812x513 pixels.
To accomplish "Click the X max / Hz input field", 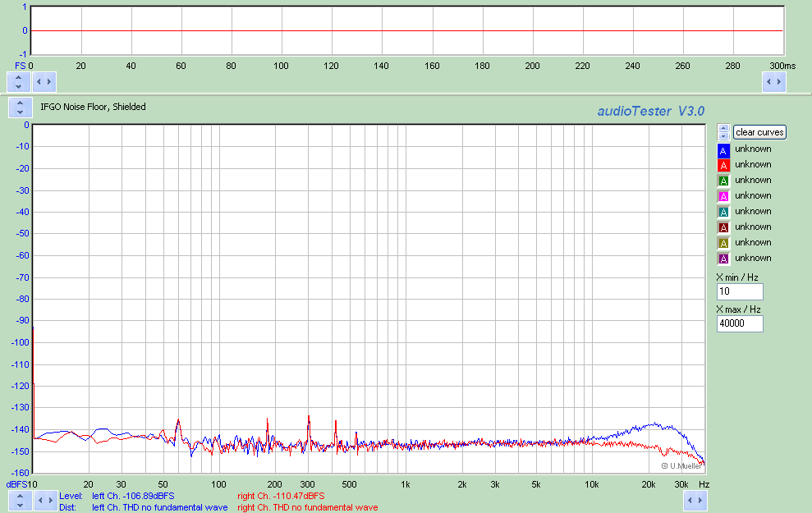I will coord(740,323).
